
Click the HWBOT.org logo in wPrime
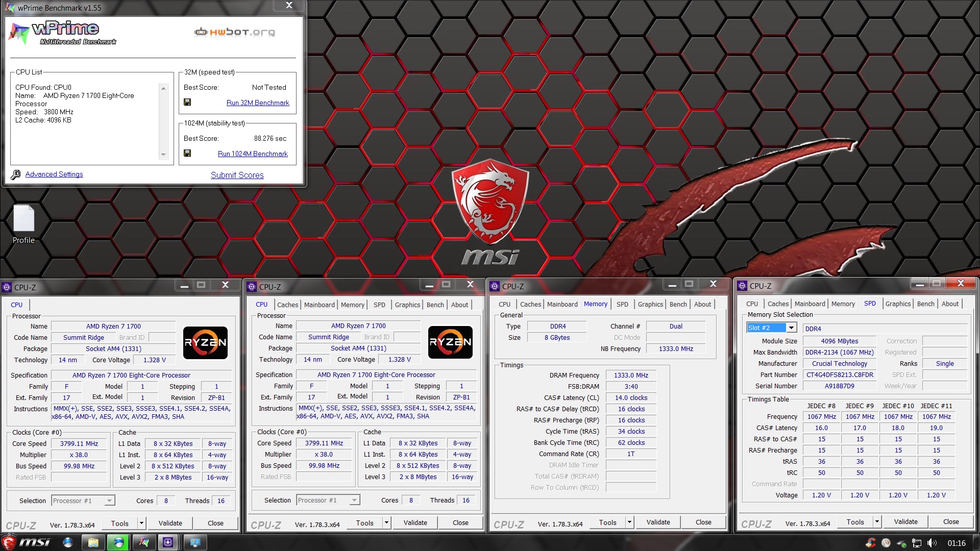tap(235, 32)
